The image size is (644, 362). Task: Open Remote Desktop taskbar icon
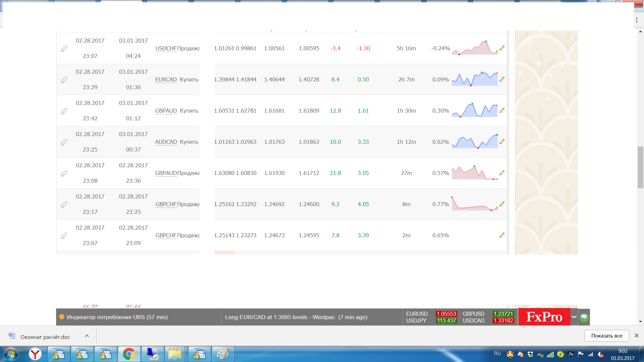tap(152, 354)
